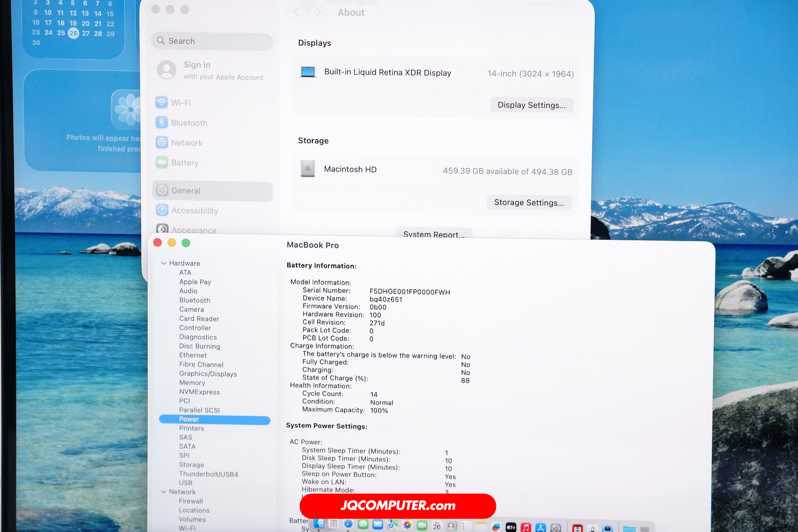798x532 pixels.
Task: Click the Wi-Fi icon in settings sidebar
Action: [x=162, y=103]
